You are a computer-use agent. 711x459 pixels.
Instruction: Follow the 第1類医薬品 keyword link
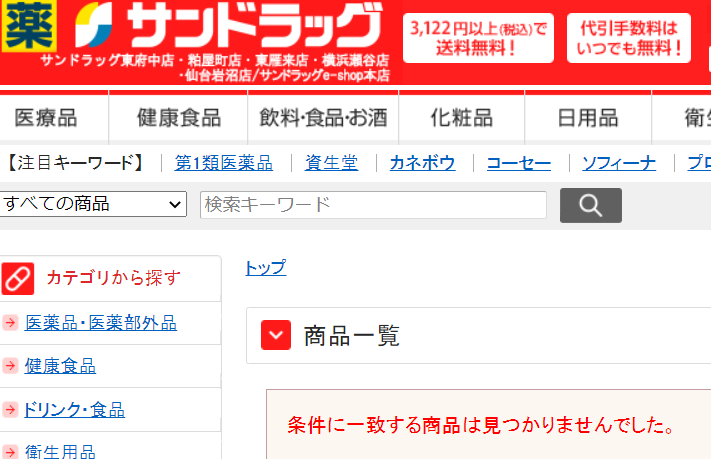click(x=224, y=163)
